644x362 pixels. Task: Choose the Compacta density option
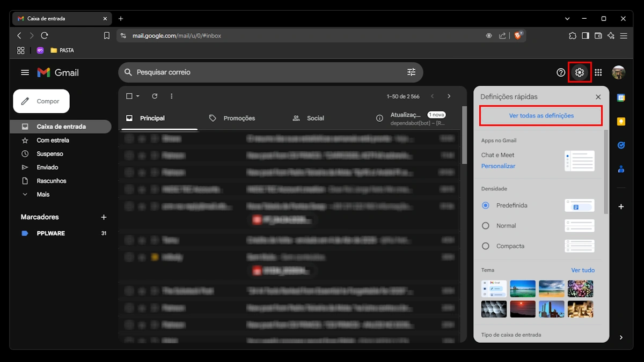click(486, 246)
